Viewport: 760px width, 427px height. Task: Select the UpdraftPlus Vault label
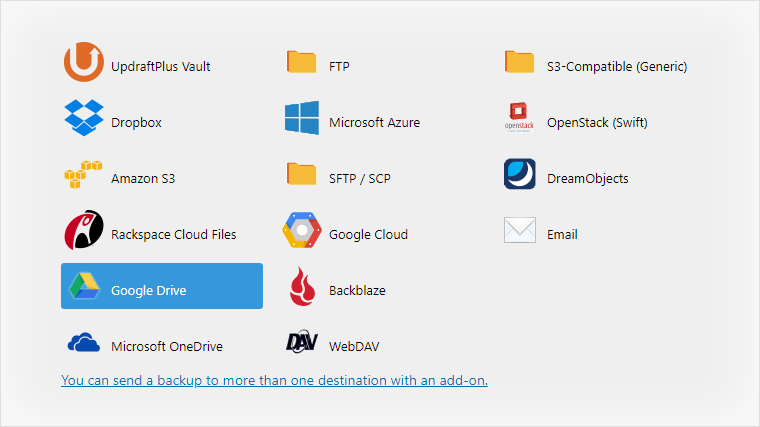160,66
